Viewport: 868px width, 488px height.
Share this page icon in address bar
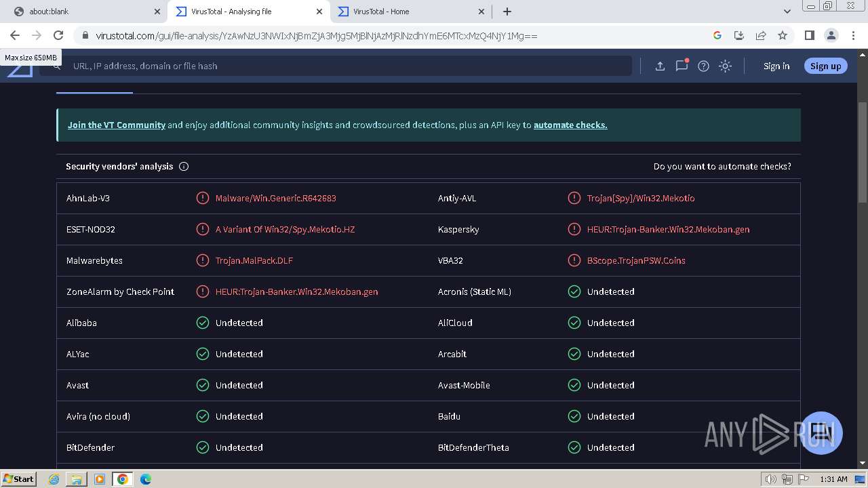(x=761, y=35)
